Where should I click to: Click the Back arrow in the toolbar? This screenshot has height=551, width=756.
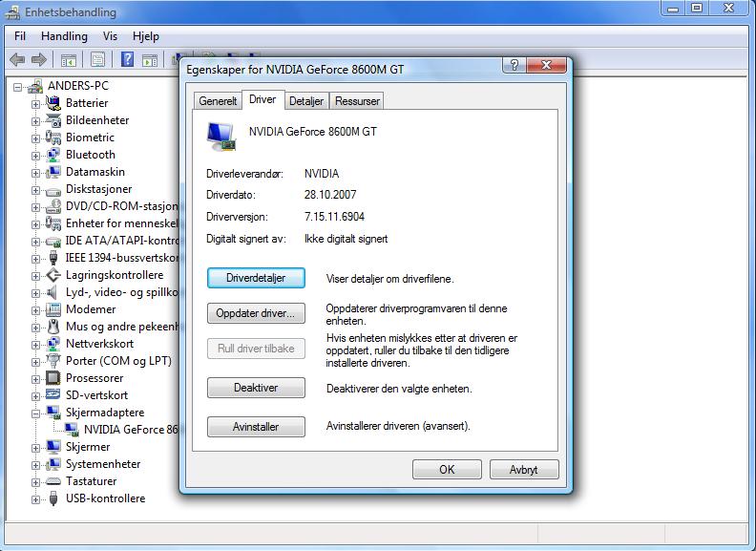point(17,60)
